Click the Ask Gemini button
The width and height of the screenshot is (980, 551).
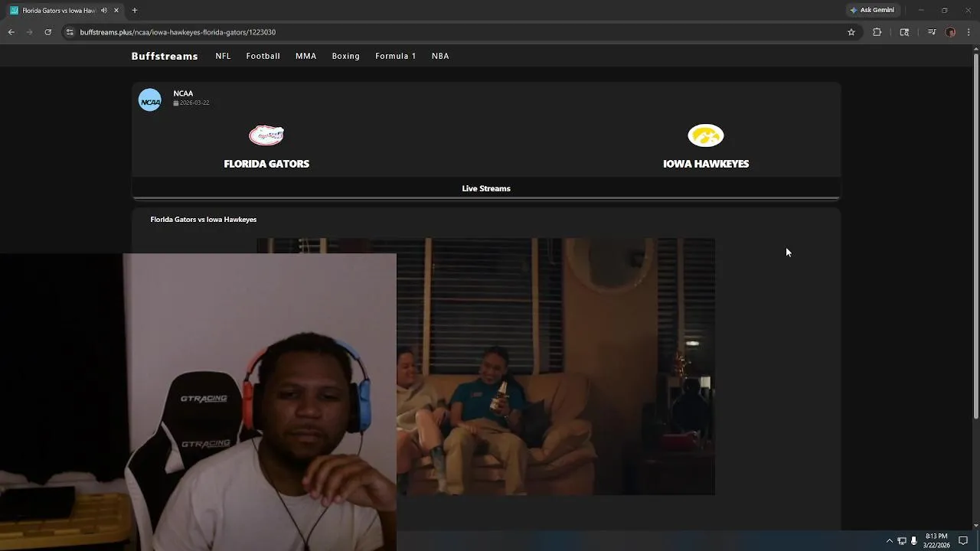click(872, 10)
